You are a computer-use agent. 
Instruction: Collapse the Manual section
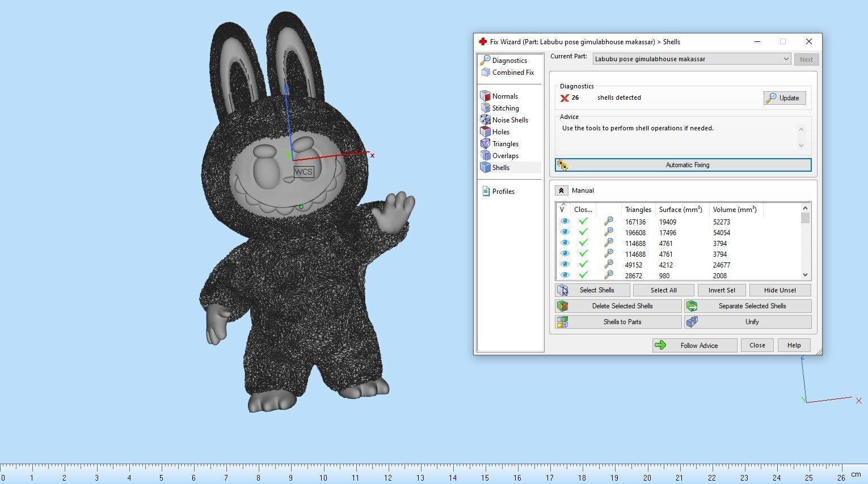pyautogui.click(x=561, y=190)
